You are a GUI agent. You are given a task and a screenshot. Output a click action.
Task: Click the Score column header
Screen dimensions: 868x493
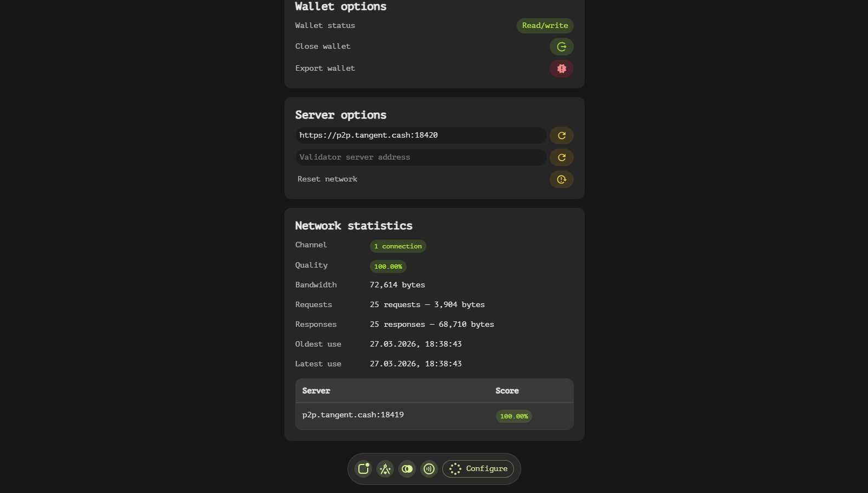pyautogui.click(x=507, y=391)
